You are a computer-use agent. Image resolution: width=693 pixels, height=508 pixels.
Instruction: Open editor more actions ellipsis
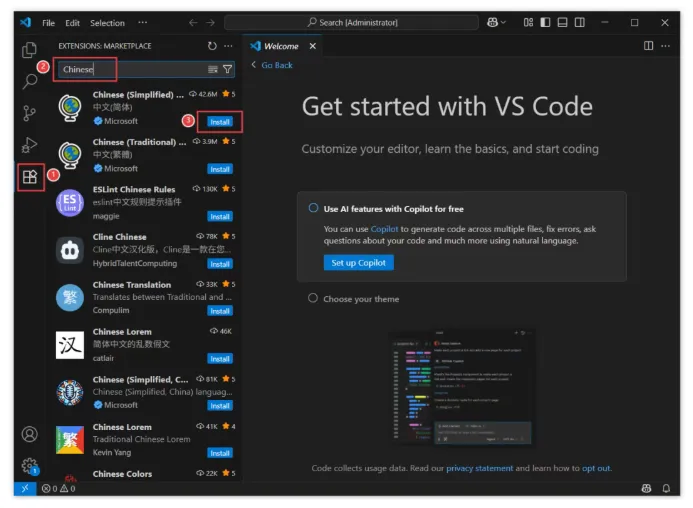pyautogui.click(x=665, y=46)
